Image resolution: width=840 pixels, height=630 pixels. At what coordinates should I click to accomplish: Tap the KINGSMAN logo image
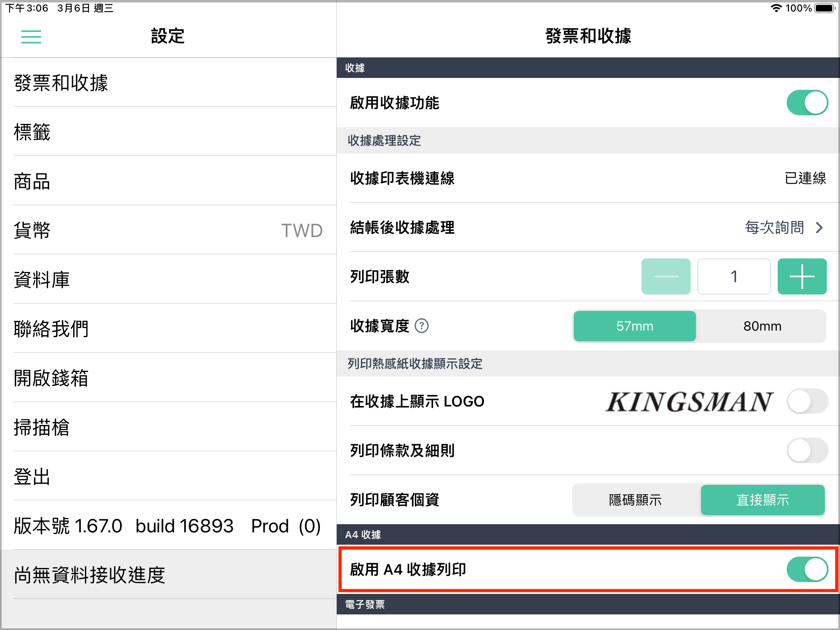click(689, 402)
